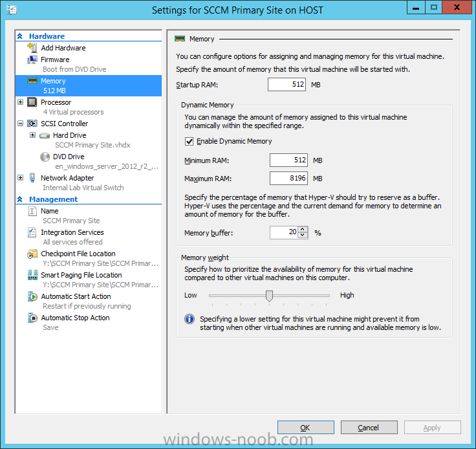476x449 pixels.
Task: Click the Memory weight slider thumb
Action: 269,296
